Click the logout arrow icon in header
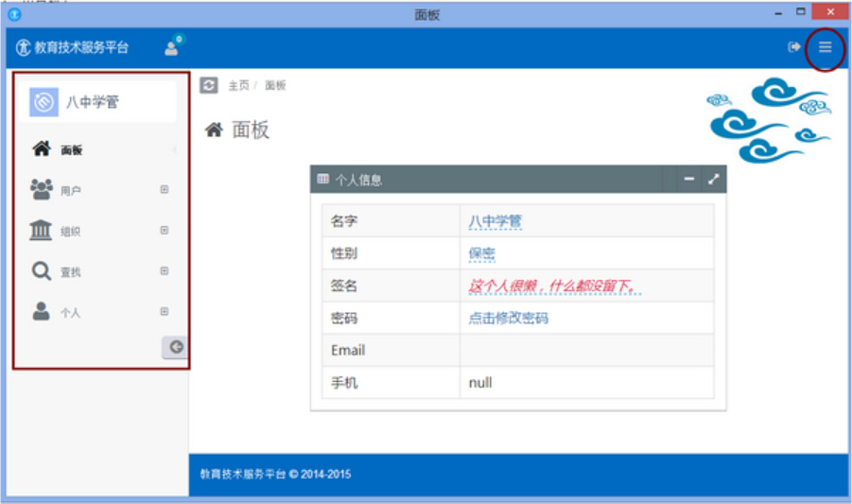This screenshot has width=852, height=504. (x=794, y=47)
